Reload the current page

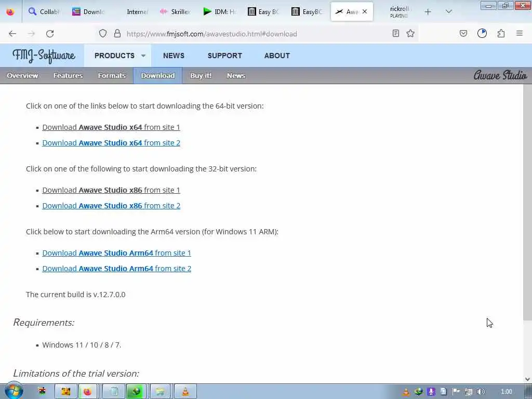tap(50, 34)
